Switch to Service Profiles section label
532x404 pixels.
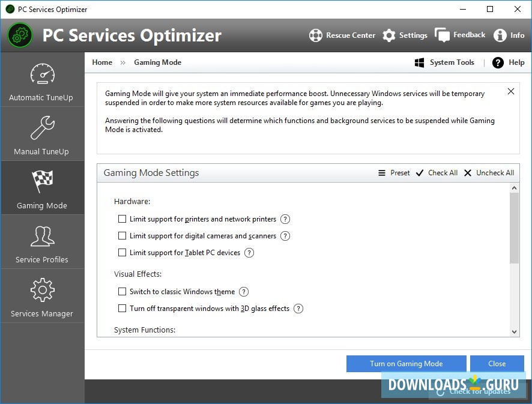(42, 259)
